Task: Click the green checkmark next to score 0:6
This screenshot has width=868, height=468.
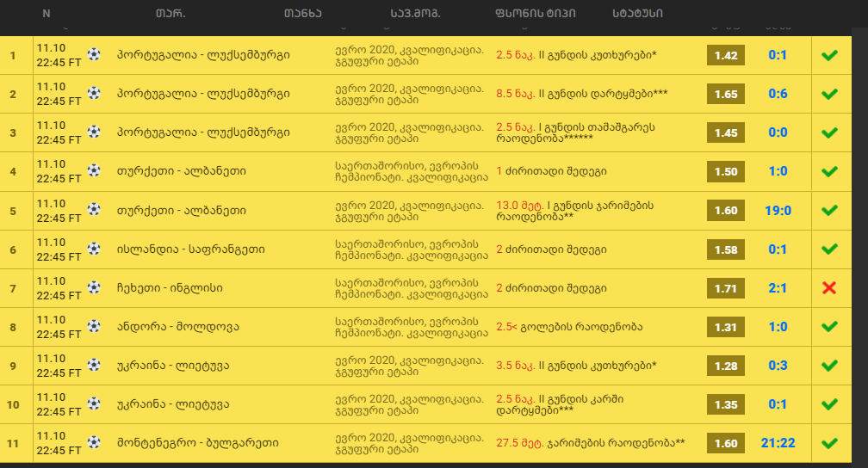Action: [829, 94]
